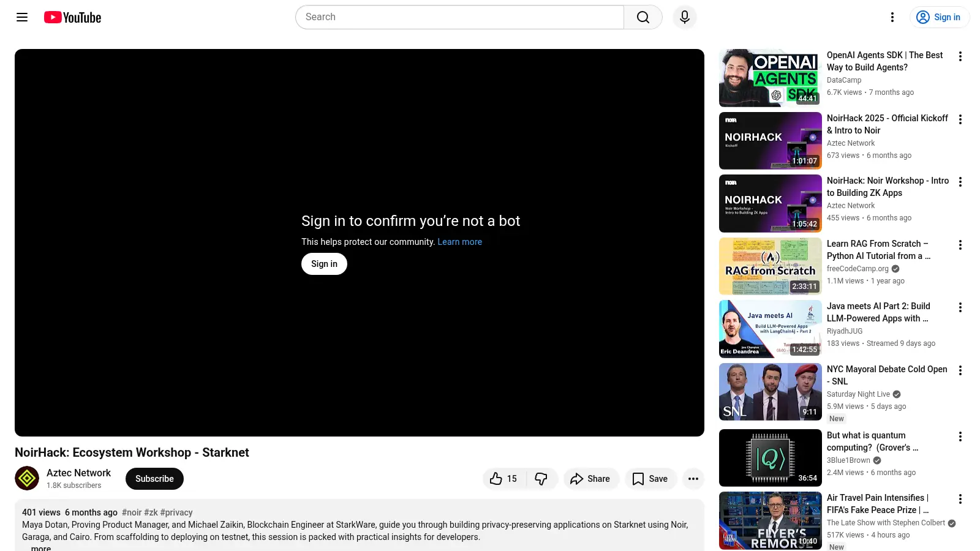Click the '401 views' text in description
This screenshot has height=551, width=980.
point(41,512)
